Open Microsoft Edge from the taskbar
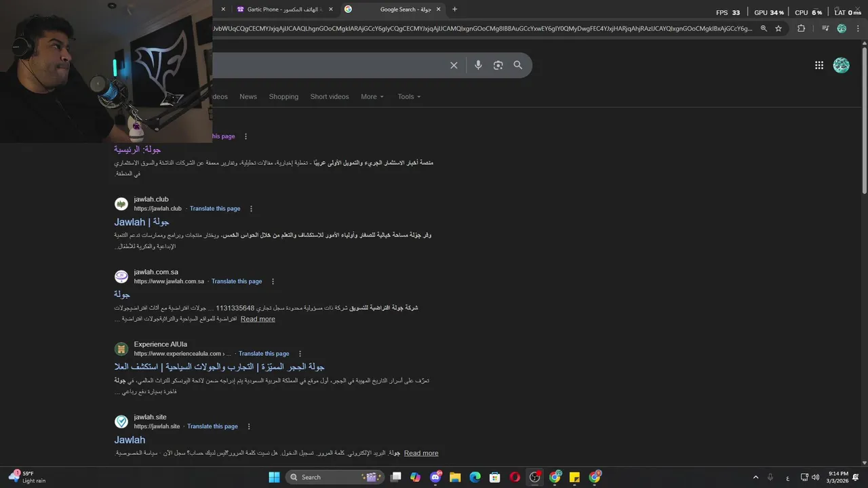 (x=475, y=477)
